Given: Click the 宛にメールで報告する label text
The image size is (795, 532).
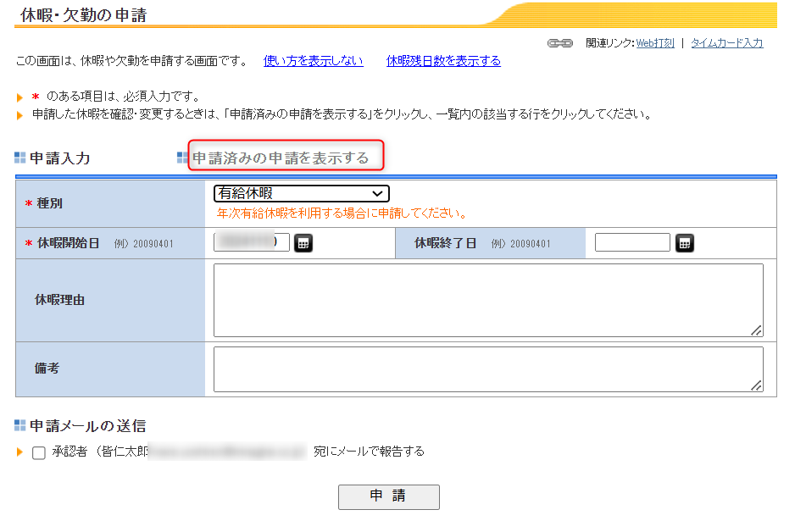Looking at the screenshot, I should coord(369,451).
